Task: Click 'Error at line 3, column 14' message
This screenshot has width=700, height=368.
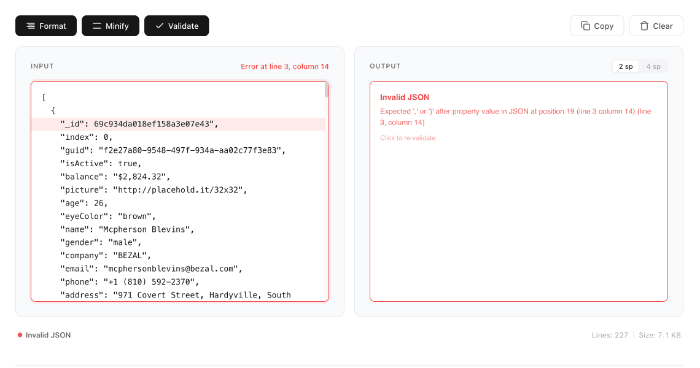Action: coord(284,67)
